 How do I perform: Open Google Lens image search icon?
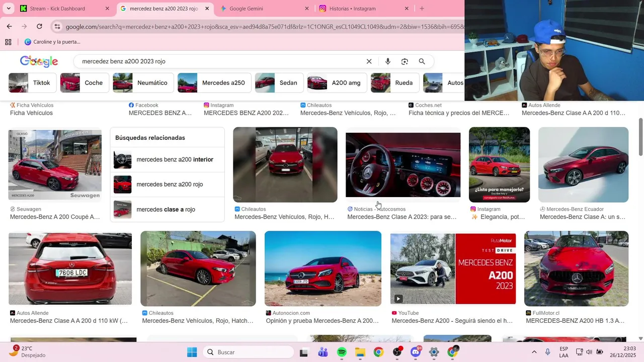405,61
